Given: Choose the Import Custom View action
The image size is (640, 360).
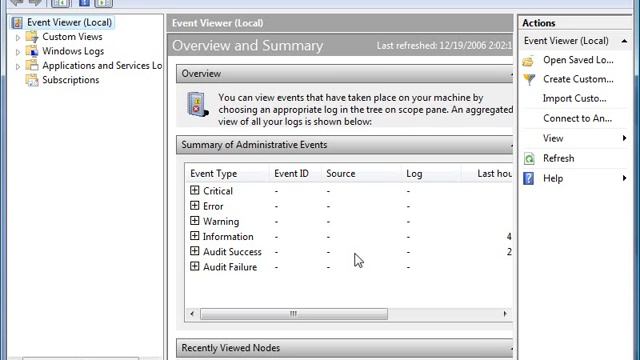Looking at the screenshot, I should [x=574, y=99].
